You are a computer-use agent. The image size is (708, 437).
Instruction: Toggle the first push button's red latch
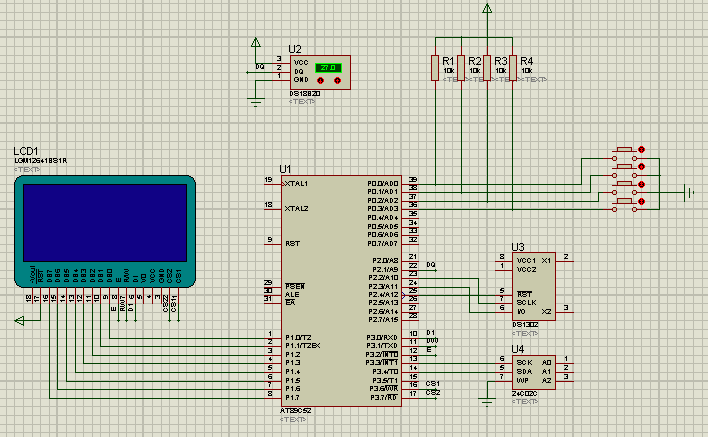coord(642,150)
